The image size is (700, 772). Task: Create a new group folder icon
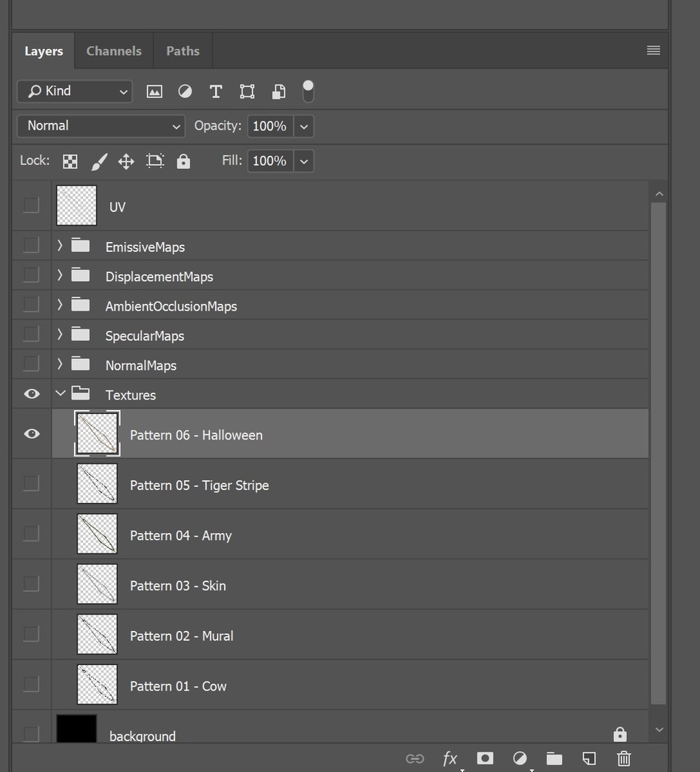pyautogui.click(x=554, y=758)
